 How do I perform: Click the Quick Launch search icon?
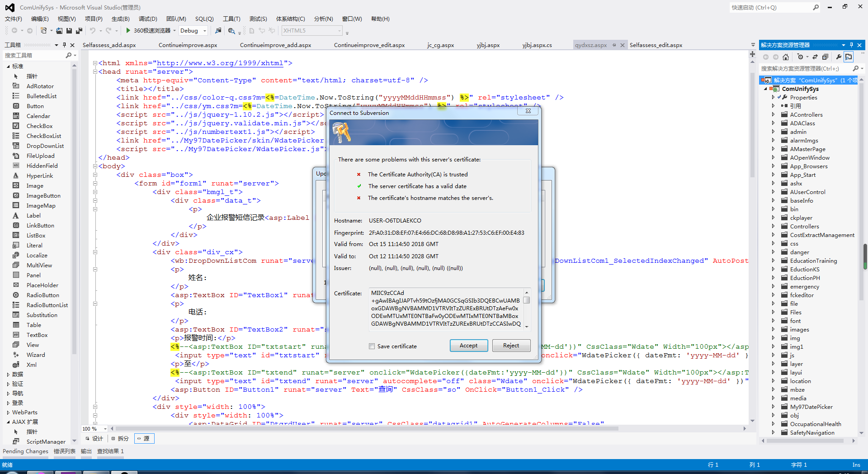coord(816,7)
